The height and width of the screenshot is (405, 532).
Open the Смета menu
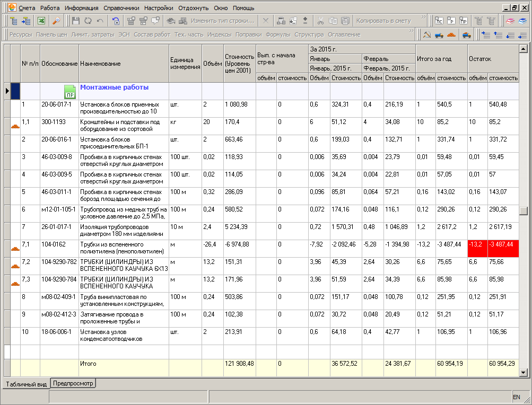tap(27, 8)
